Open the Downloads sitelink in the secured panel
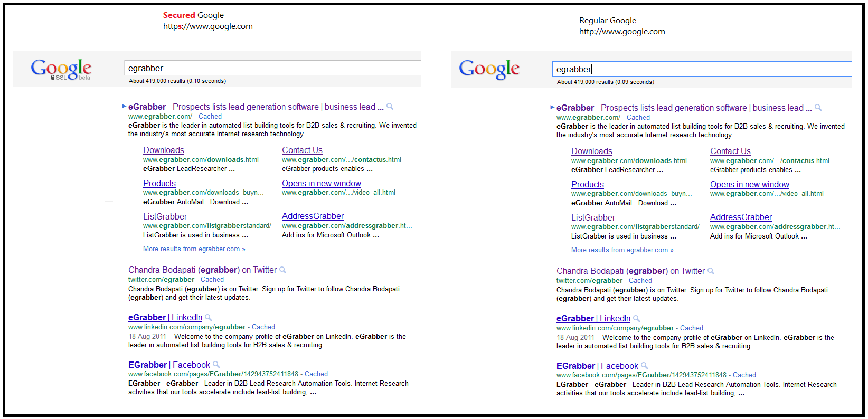Viewport: 868px width, 419px height. click(164, 150)
